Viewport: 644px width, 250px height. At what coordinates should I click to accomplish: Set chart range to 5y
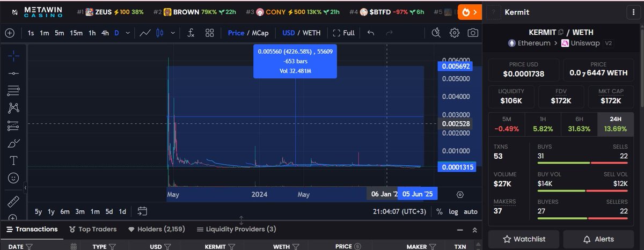tap(38, 211)
